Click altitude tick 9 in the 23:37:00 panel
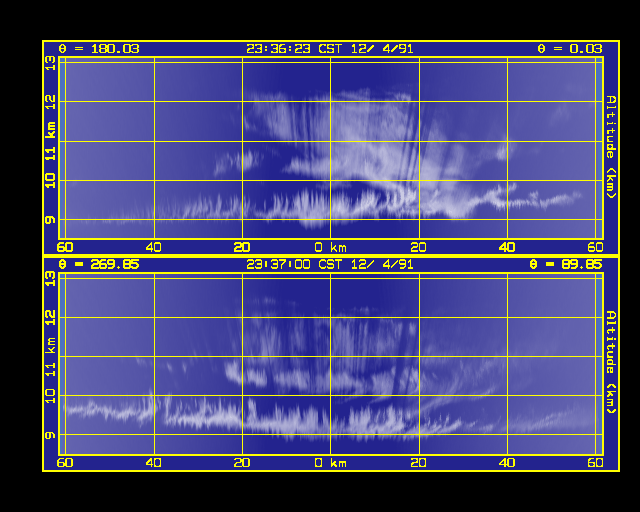The height and width of the screenshot is (512, 640). point(50,436)
